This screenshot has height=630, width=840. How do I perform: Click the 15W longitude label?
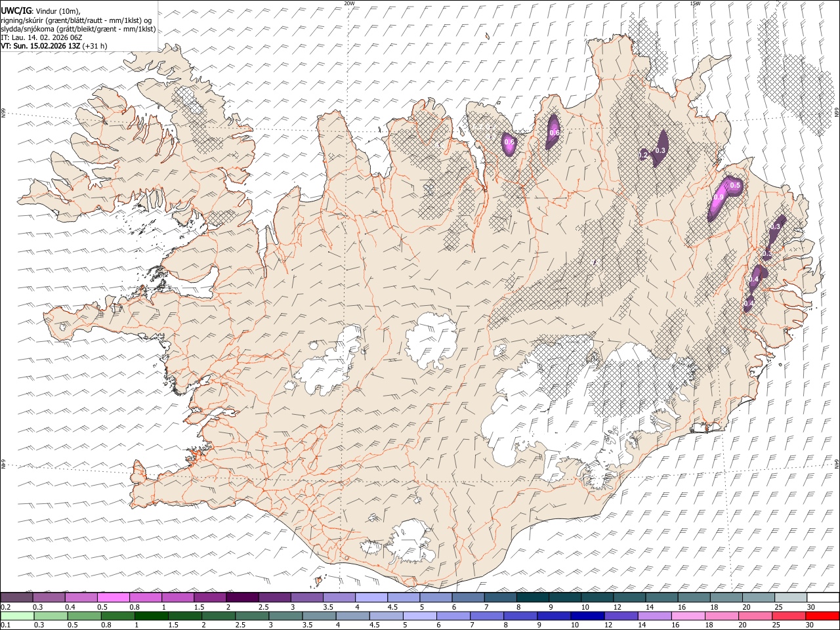point(695,3)
